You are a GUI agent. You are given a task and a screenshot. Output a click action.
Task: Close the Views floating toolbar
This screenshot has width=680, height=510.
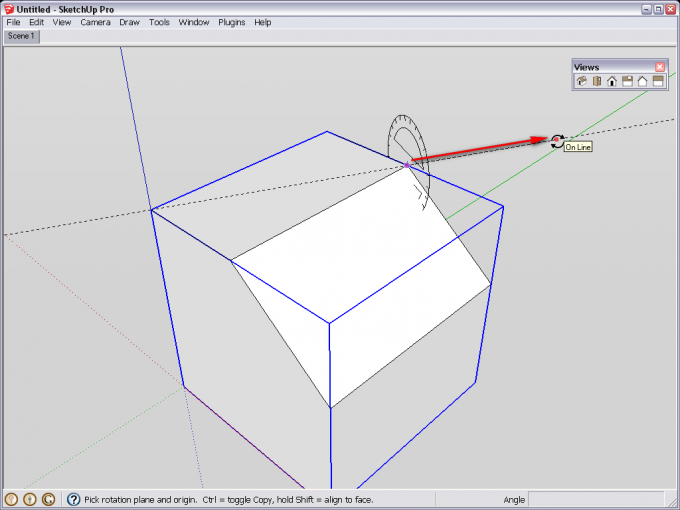660,67
